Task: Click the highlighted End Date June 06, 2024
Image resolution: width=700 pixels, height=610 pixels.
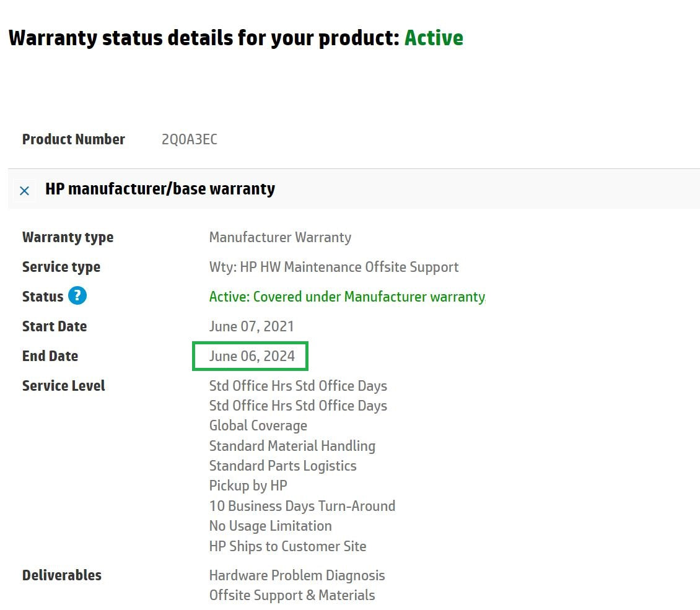Action: pyautogui.click(x=252, y=356)
